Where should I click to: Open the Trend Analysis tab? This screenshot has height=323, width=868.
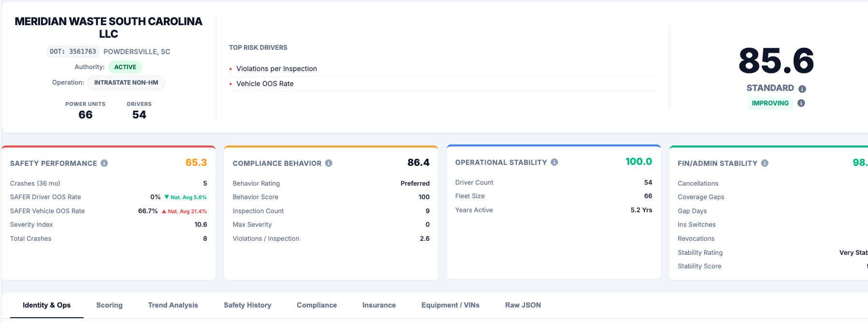173,305
